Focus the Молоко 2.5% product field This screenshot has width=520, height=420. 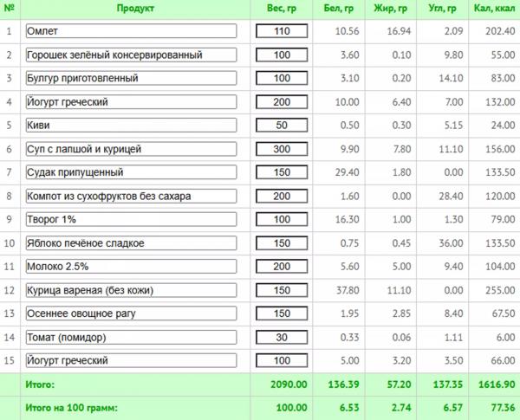pos(132,267)
